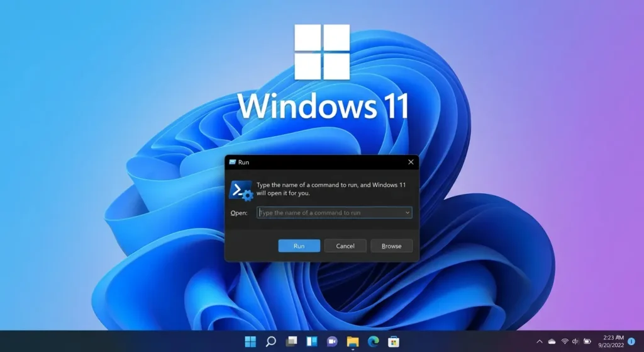
Task: Open Microsoft Store from the taskbar
Action: (394, 341)
